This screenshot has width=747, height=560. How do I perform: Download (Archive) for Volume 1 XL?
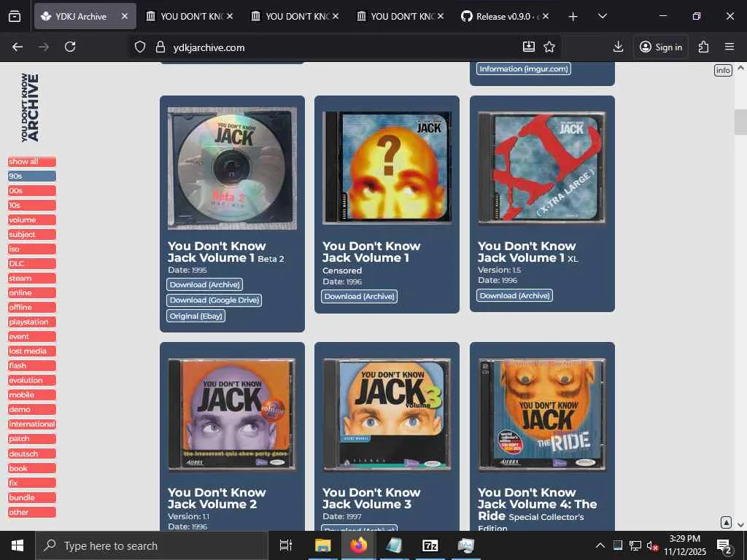point(514,296)
